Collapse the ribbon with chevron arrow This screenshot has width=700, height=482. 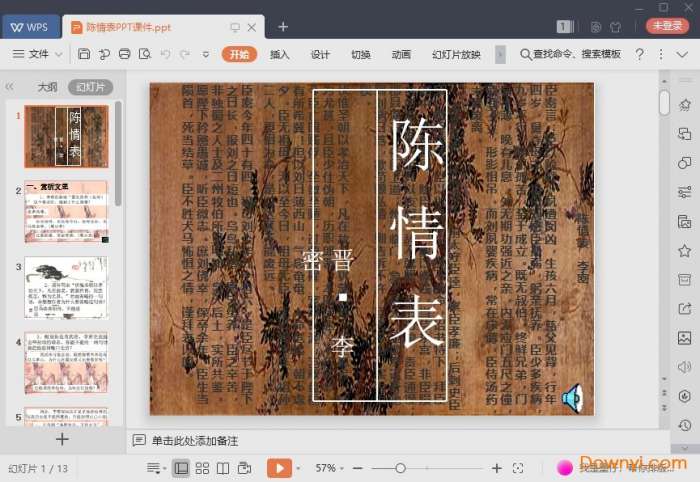(x=682, y=54)
